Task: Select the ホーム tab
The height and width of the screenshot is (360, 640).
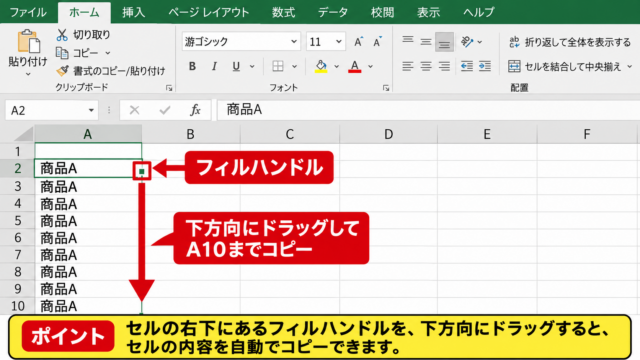Action: pos(84,12)
